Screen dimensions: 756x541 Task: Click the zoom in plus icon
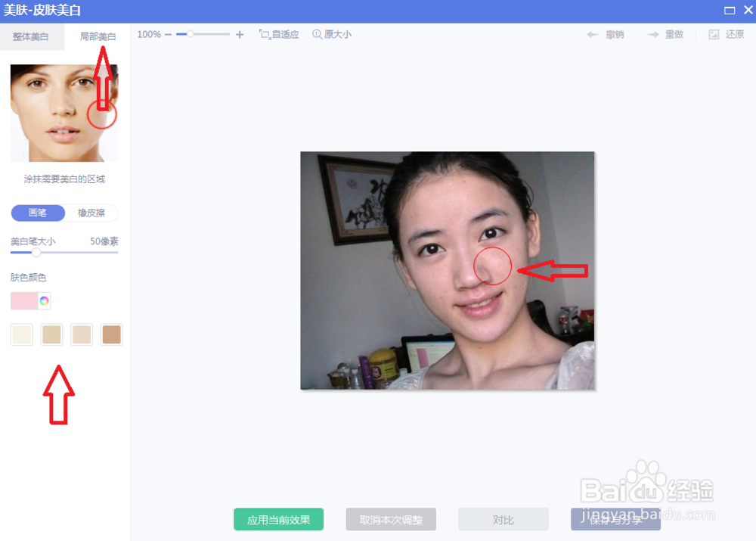click(240, 34)
